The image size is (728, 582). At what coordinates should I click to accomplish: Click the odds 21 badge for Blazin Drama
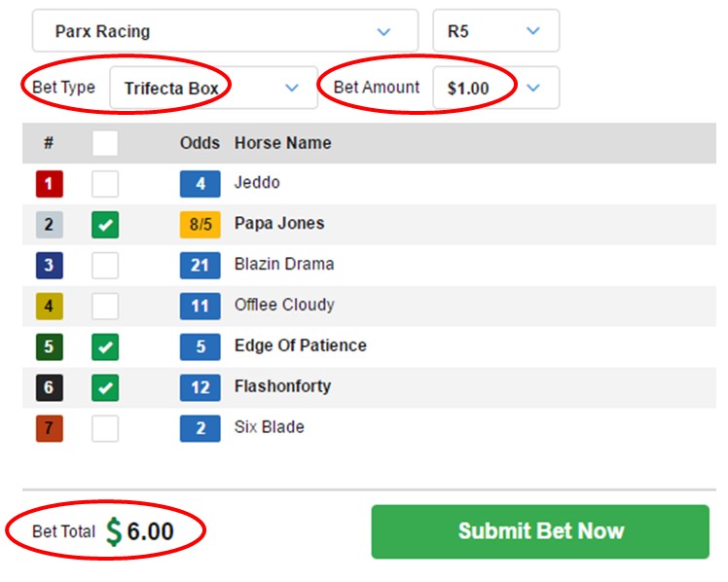[200, 265]
